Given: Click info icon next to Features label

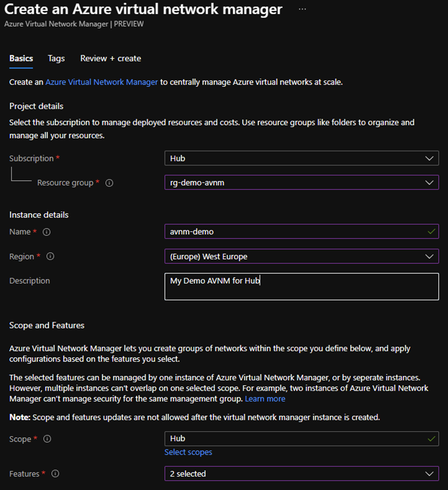Looking at the screenshot, I should 56,474.
